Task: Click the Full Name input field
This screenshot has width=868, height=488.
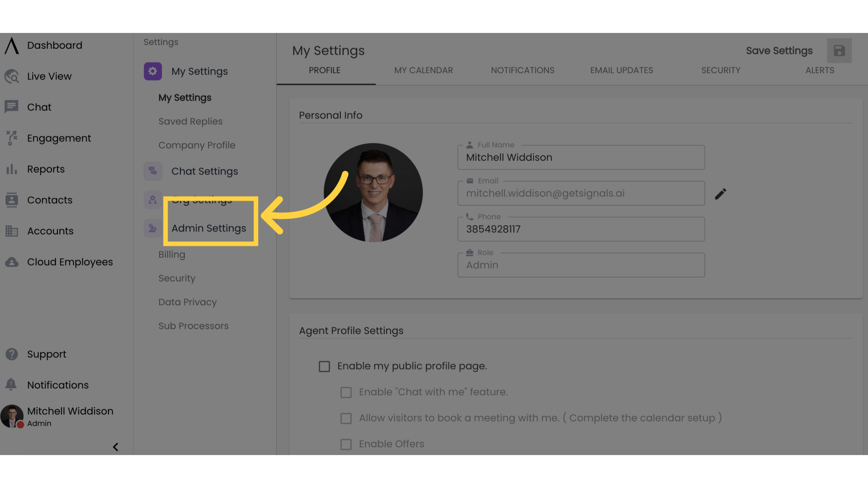Action: 581,157
